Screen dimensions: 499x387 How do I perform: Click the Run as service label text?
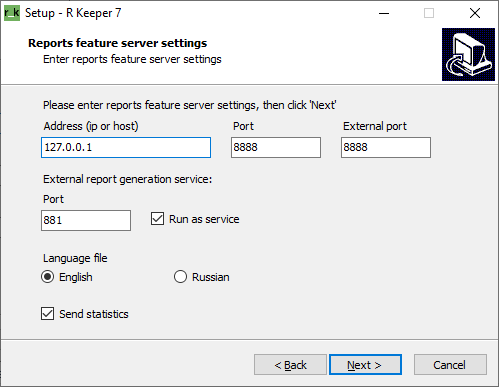[x=204, y=219]
